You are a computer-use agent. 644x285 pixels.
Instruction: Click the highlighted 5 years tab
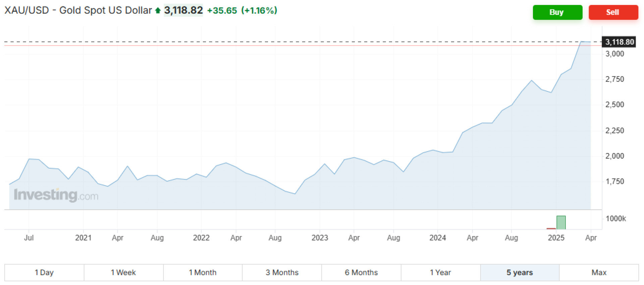coord(520,273)
